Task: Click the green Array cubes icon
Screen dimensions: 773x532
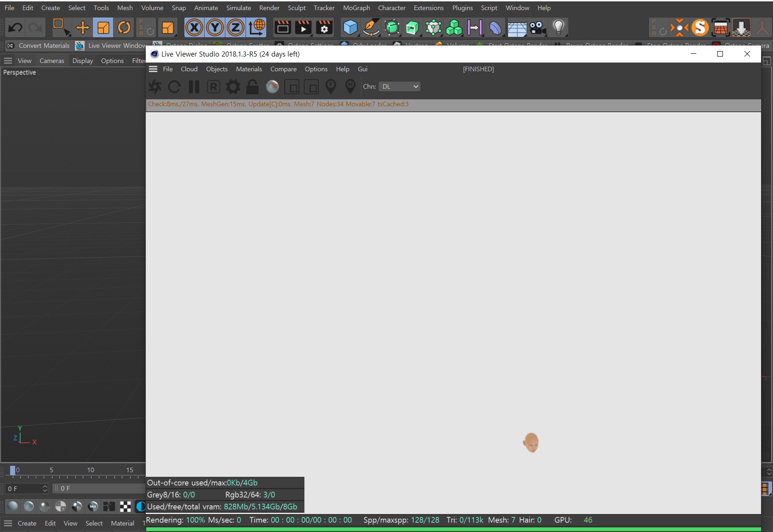Action: tap(454, 28)
